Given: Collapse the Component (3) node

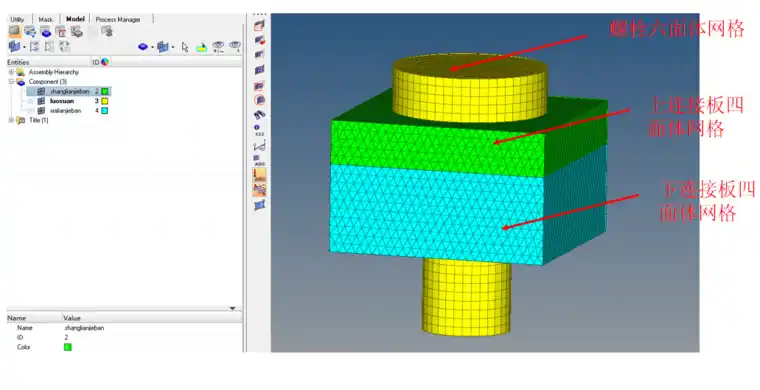Looking at the screenshot, I should [11, 81].
